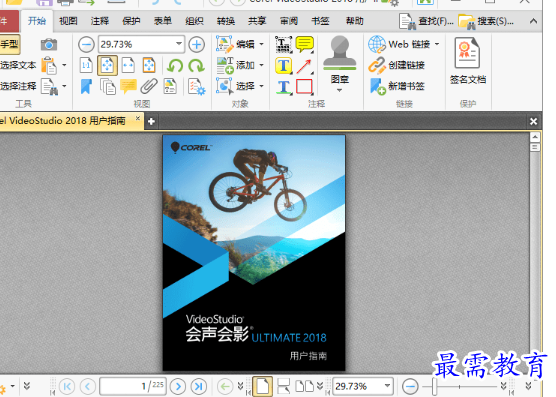Image resolution: width=556 pixels, height=397 pixels.
Task: Rotate page counter-clockwise
Action: tap(175, 66)
